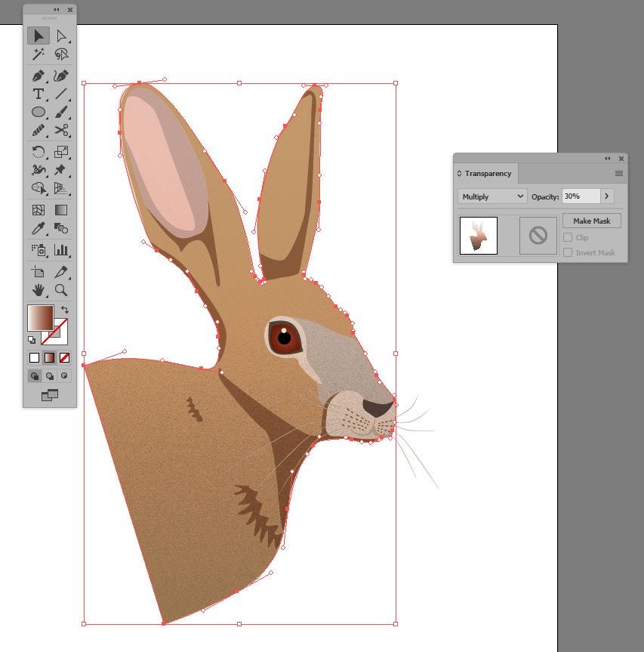Screen dimensions: 644x652
Task: Check the Invert Mask option
Action: pyautogui.click(x=568, y=252)
